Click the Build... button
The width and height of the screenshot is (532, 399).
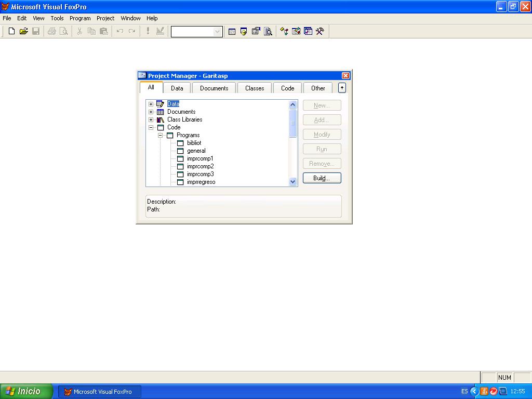[322, 178]
